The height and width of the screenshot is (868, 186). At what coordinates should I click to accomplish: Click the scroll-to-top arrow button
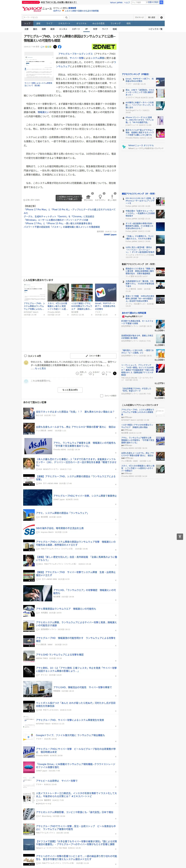tap(180, 536)
